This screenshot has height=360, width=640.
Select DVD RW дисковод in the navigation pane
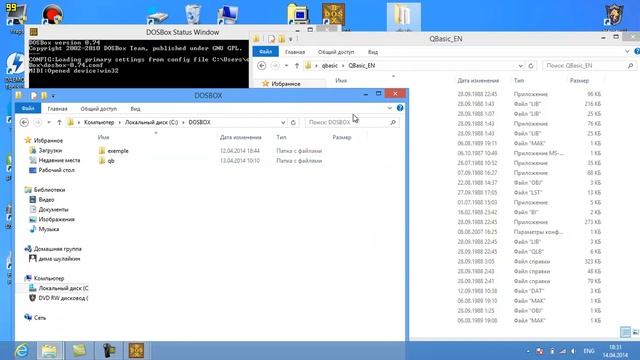tap(63, 298)
